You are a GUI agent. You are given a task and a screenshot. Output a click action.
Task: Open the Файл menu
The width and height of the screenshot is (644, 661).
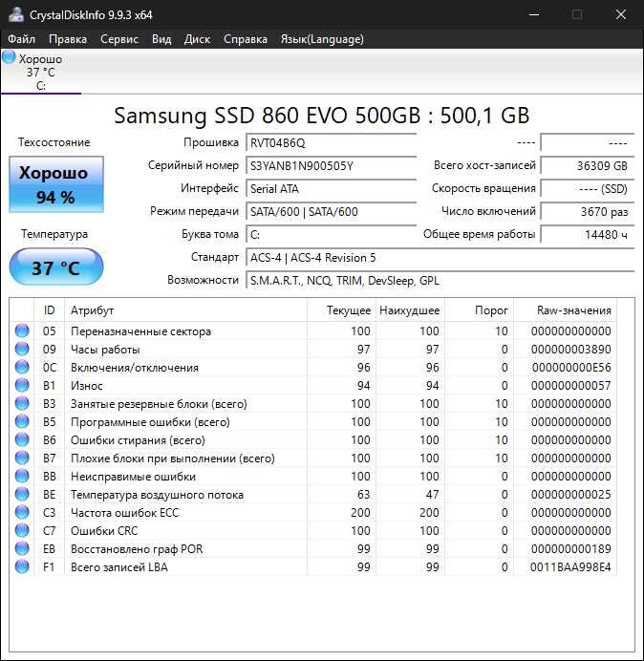point(22,39)
